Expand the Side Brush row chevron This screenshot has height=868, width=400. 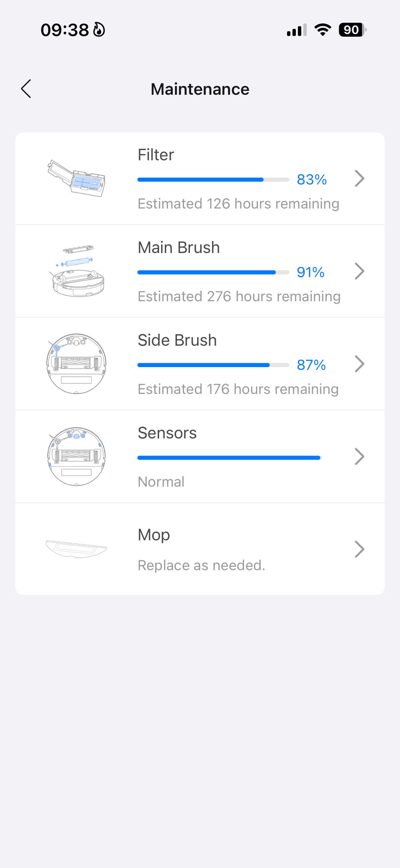tap(359, 364)
